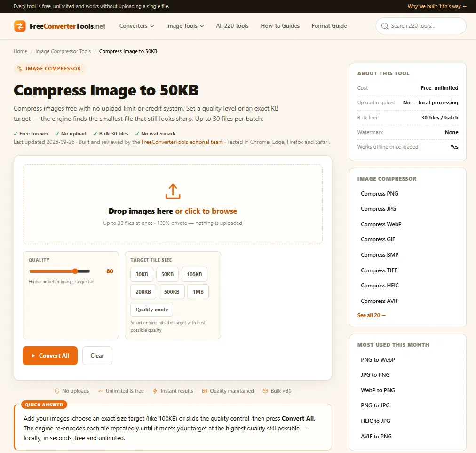
Task: Click the lightning icon beside Instant results
Action: (x=155, y=391)
